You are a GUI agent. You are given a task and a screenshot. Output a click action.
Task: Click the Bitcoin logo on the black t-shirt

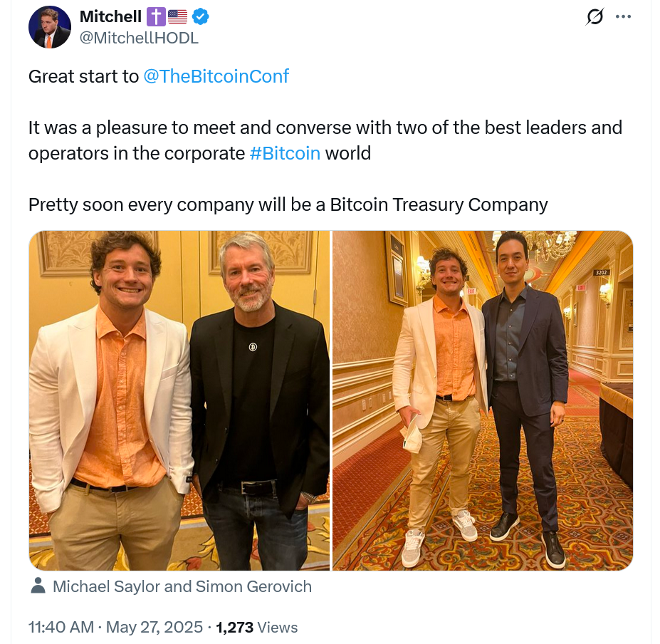[253, 347]
